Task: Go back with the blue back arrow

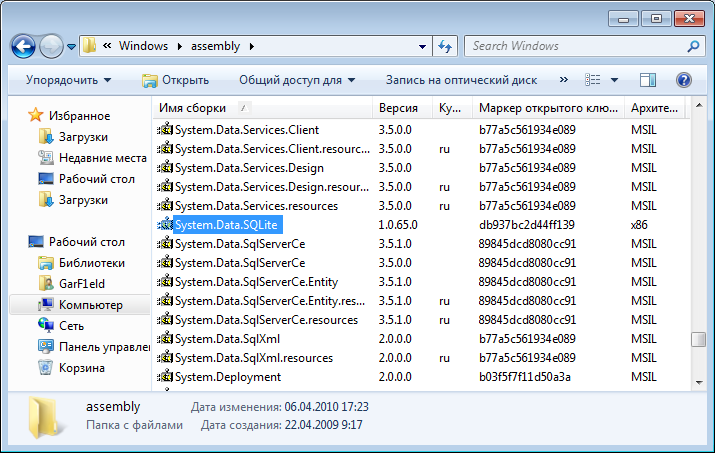Action: (x=24, y=47)
